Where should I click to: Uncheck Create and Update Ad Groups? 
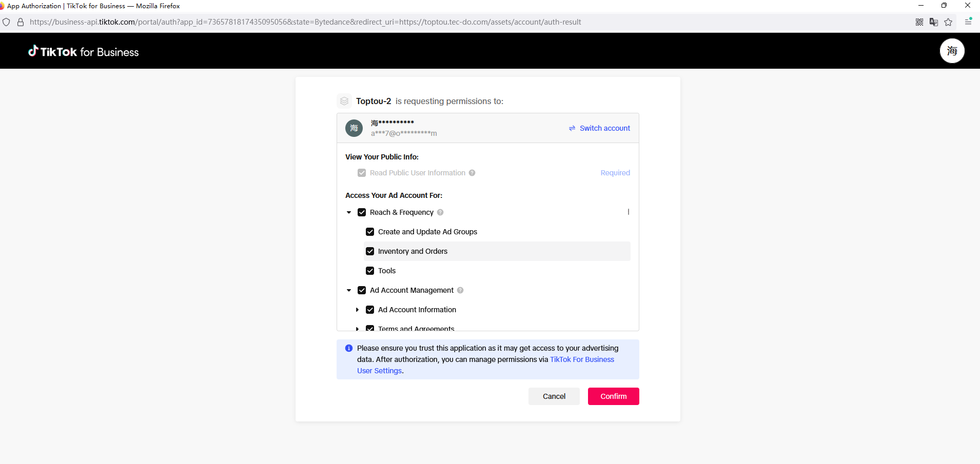(370, 232)
